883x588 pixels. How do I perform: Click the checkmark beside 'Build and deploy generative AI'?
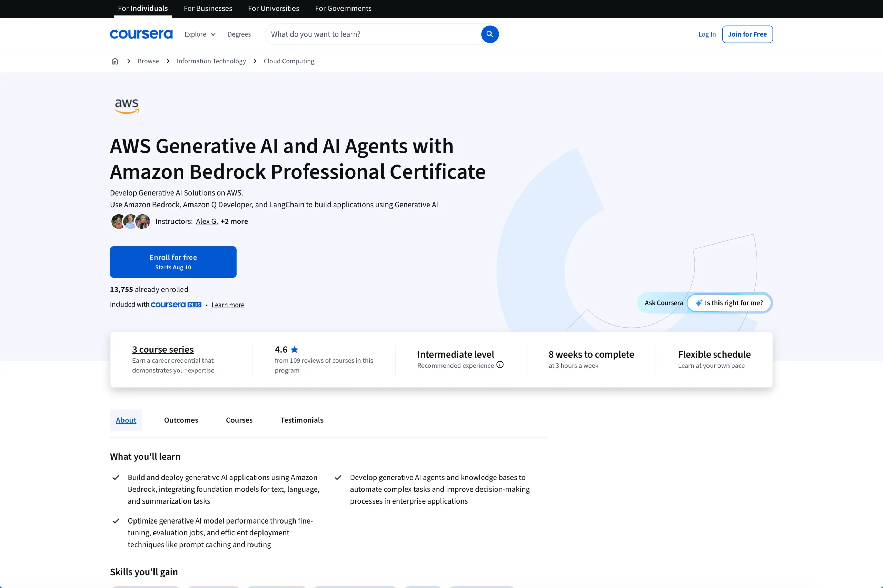tap(116, 477)
